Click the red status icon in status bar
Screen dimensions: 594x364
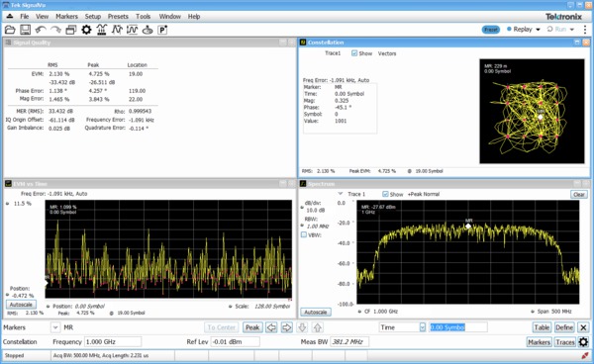point(584,356)
